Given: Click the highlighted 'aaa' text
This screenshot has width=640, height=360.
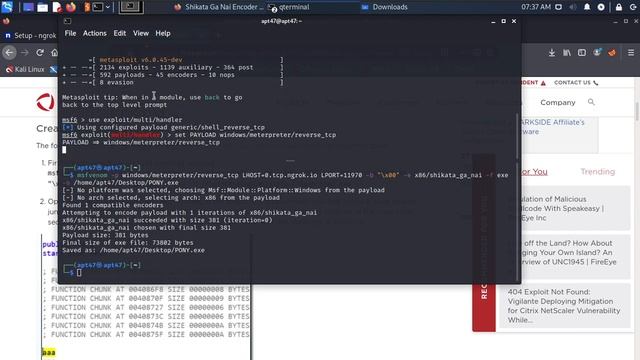Looking at the screenshot, I should tap(49, 352).
